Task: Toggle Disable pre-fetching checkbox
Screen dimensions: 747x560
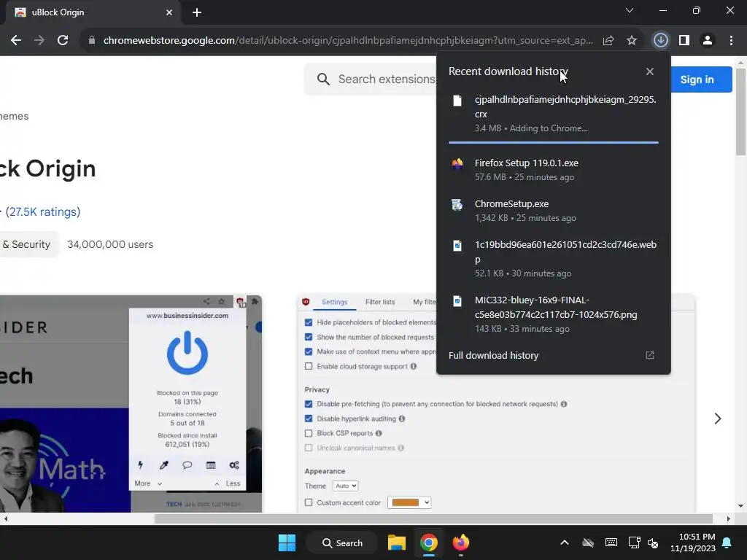Action: click(309, 404)
